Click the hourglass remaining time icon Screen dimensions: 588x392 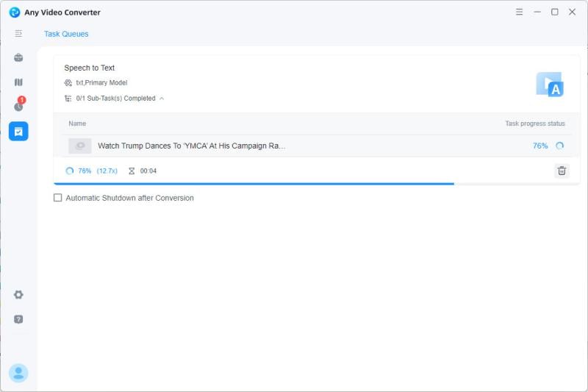132,171
